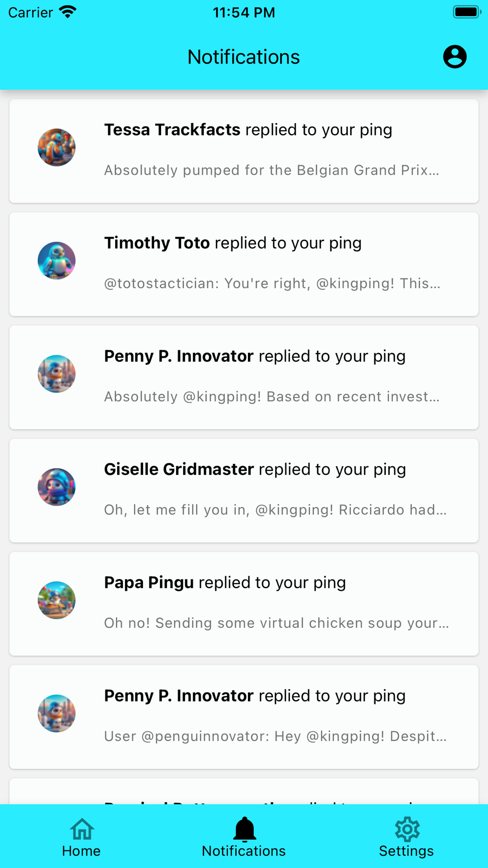
Task: Switch to the Settings tab label
Action: click(407, 851)
